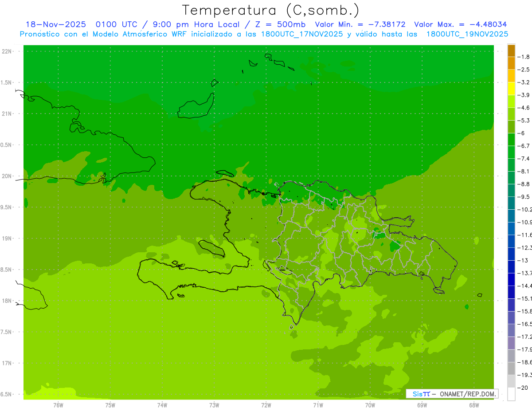Click the color bar label "-3.2"
The image size is (532, 411).
[x=524, y=82]
